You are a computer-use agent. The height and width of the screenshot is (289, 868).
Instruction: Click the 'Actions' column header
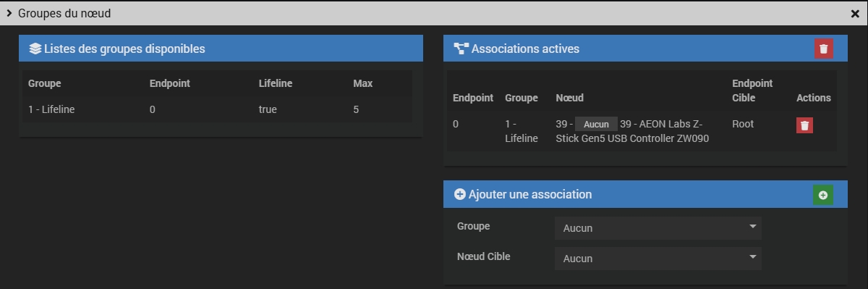click(814, 98)
